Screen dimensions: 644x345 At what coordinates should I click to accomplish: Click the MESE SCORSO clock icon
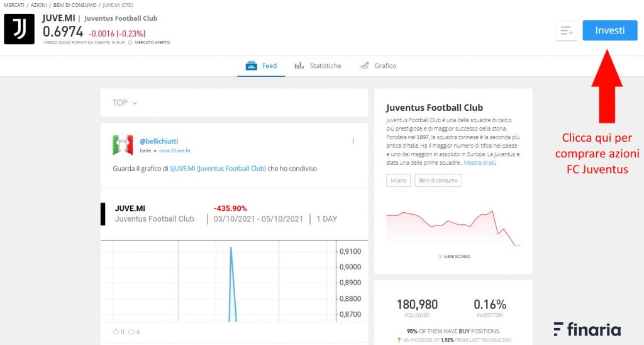(440, 257)
